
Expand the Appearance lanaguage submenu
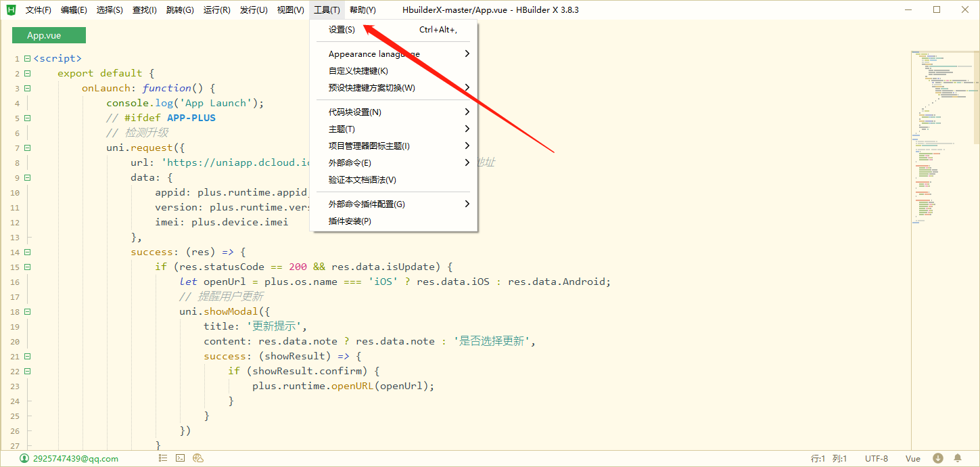pos(374,53)
